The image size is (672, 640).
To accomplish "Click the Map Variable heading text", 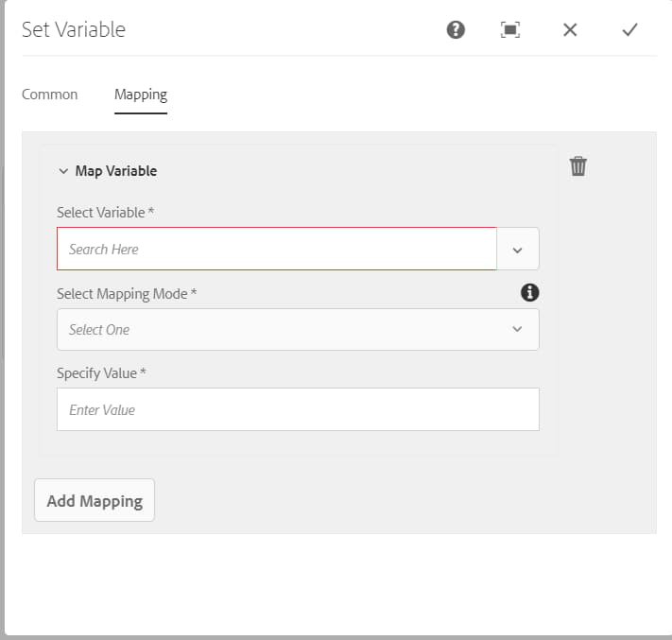I will [x=116, y=171].
